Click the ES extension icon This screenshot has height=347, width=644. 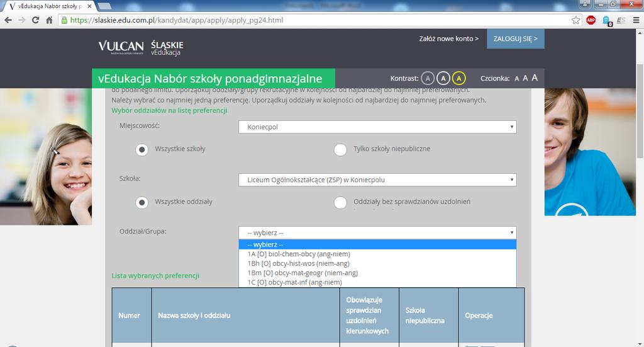pyautogui.click(x=621, y=20)
